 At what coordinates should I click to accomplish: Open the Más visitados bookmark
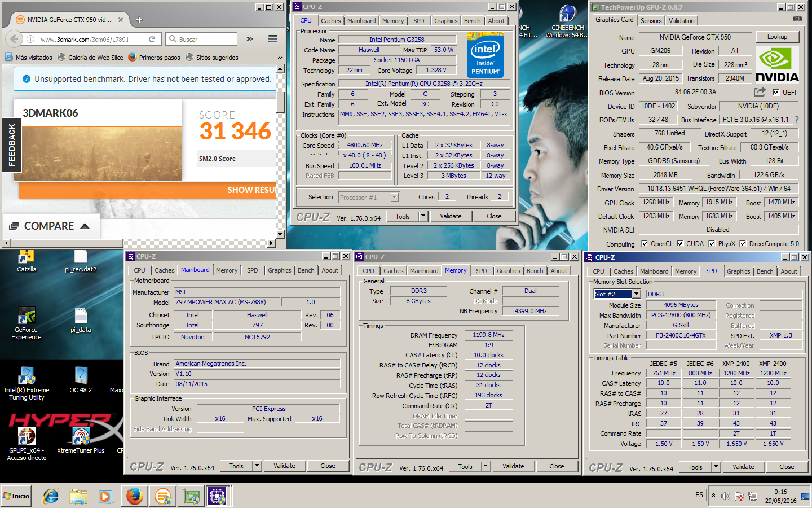click(29, 58)
